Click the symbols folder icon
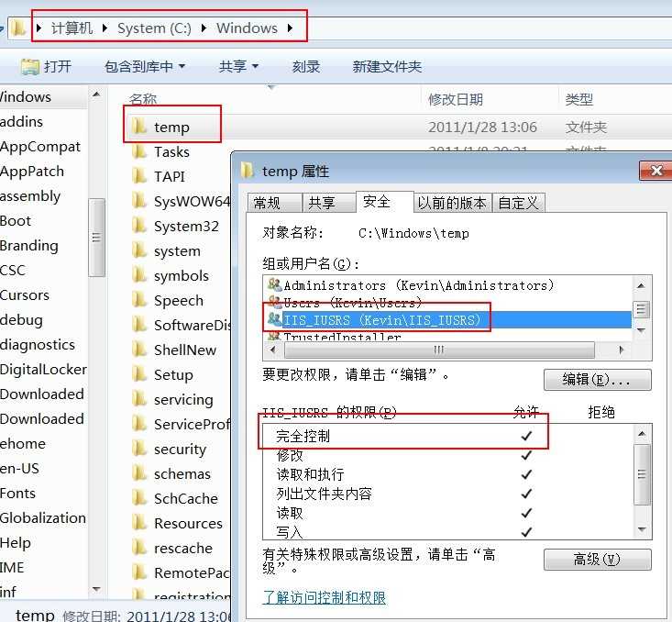 139,275
